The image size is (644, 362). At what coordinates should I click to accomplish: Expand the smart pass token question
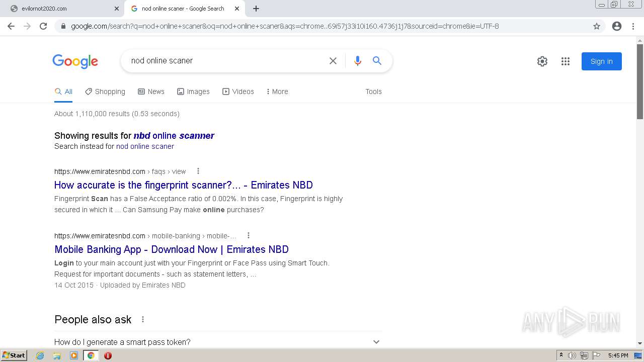click(218, 342)
